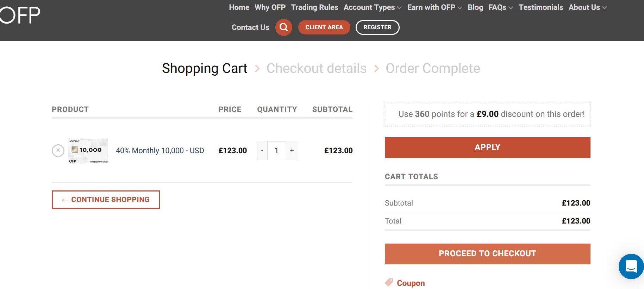Click the 10,000 account product thumbnail
644x289 pixels.
[x=88, y=151]
